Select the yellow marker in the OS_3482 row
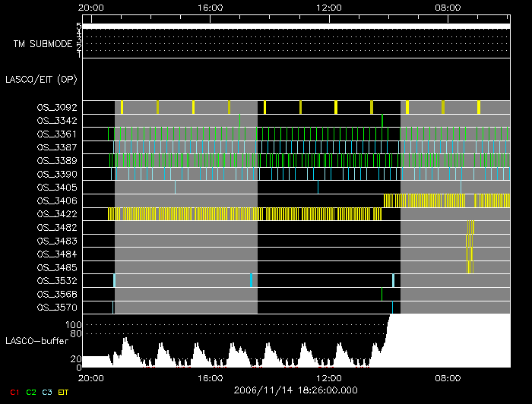This screenshot has width=532, height=404. [472, 227]
